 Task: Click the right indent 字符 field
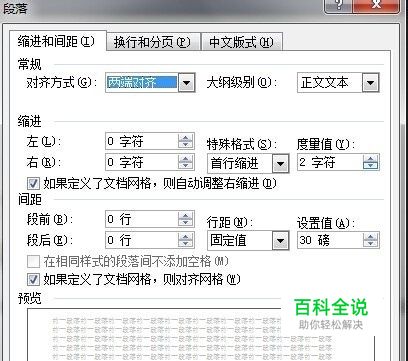coord(142,162)
